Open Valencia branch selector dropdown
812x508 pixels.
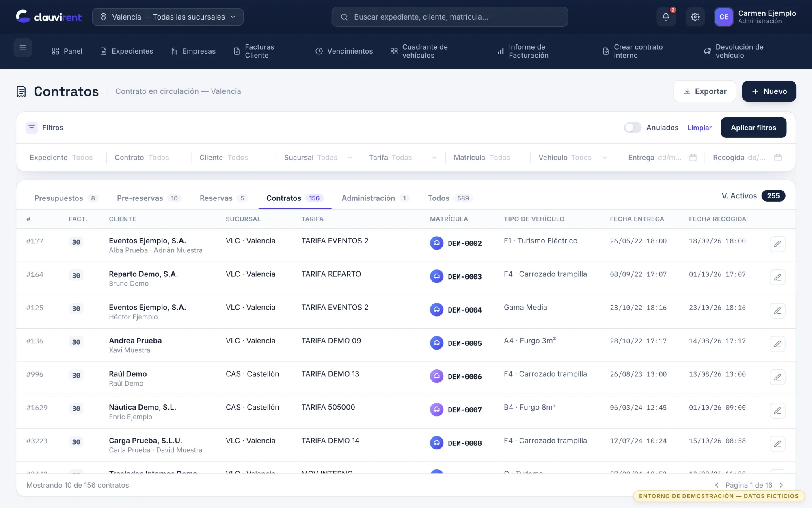168,17
